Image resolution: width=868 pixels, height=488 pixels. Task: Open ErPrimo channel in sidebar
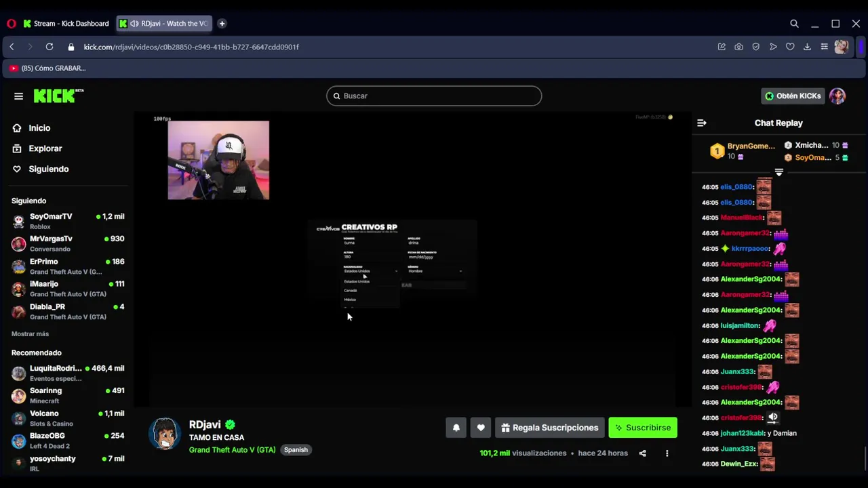[68, 266]
